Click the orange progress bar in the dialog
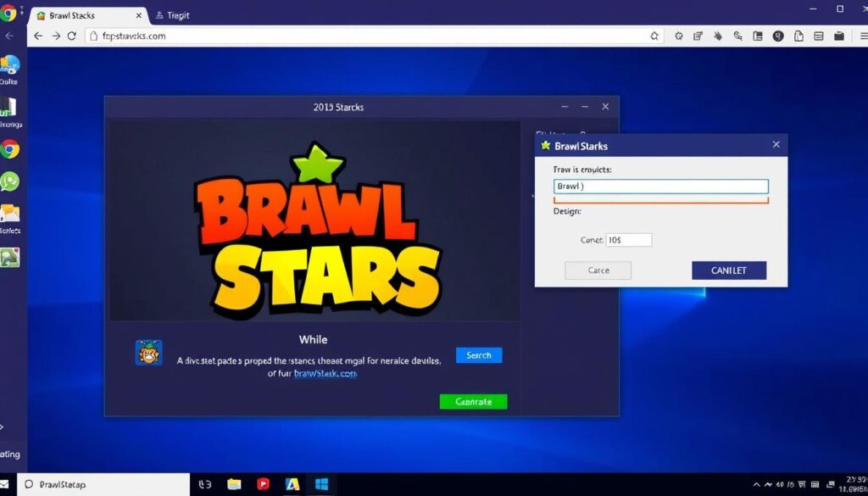This screenshot has width=868, height=496. coord(660,201)
